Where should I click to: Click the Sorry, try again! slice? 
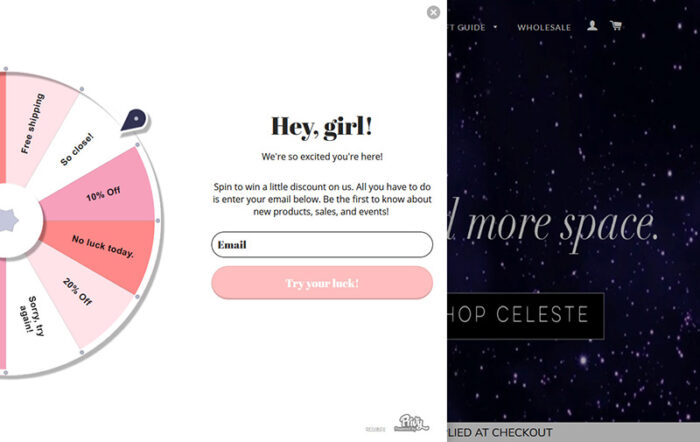tap(33, 317)
